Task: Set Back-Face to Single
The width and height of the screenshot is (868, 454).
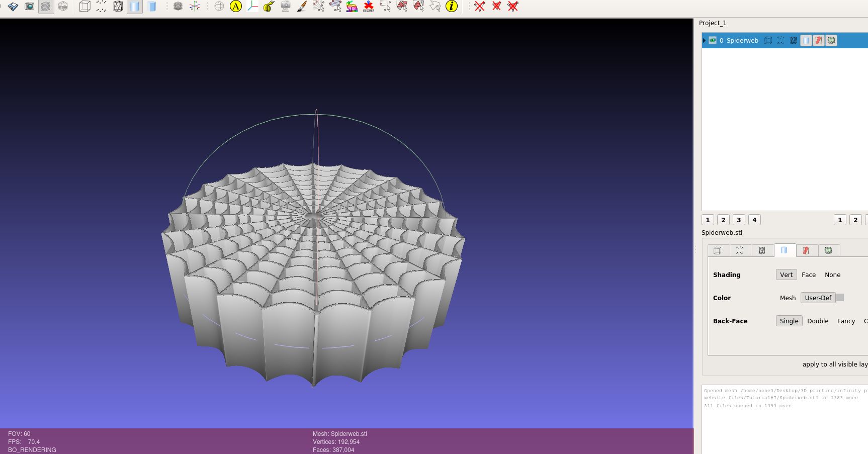Action: (789, 321)
